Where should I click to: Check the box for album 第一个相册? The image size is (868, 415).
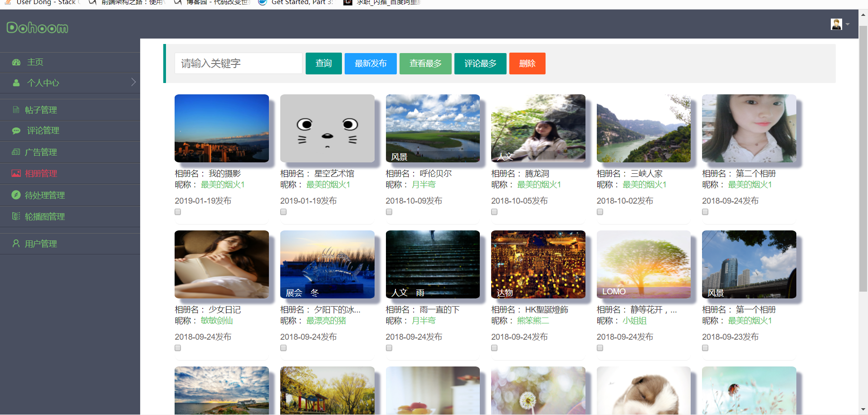click(705, 348)
